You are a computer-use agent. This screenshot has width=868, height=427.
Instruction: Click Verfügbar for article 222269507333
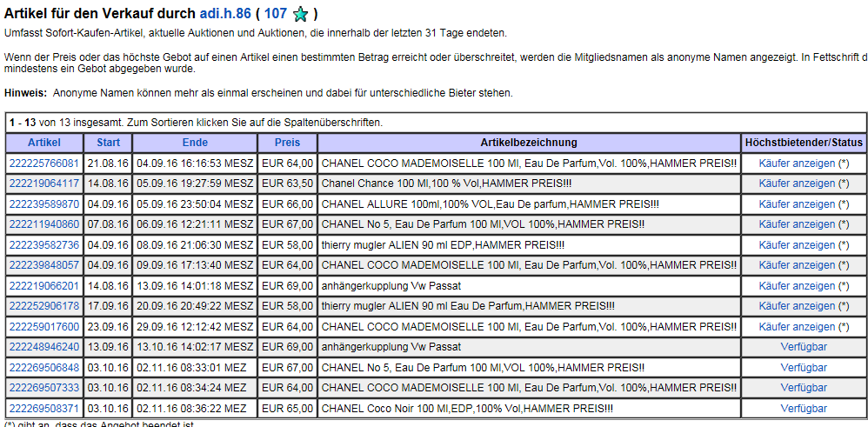tap(804, 388)
